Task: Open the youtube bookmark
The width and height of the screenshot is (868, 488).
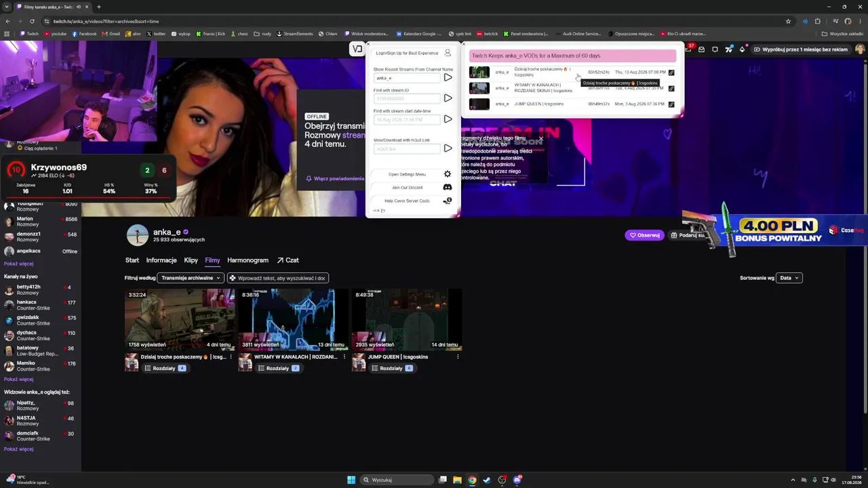Action: [56, 33]
